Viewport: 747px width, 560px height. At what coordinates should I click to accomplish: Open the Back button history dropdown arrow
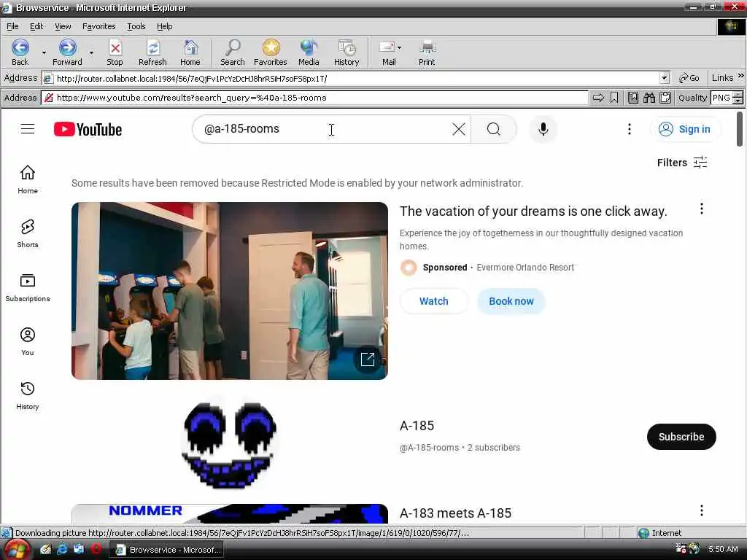[44, 52]
